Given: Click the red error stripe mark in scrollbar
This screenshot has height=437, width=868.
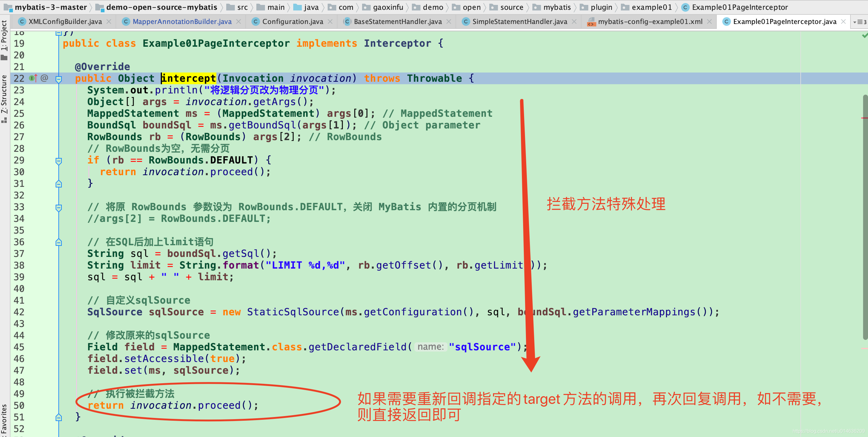Looking at the screenshot, I should click(864, 118).
